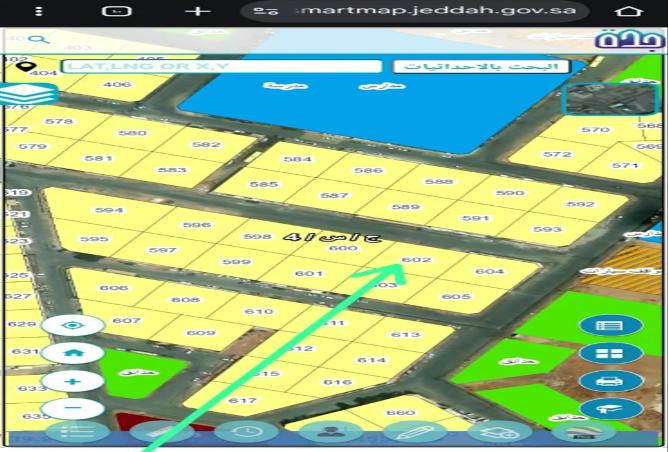
Task: Zoom out with the minus button
Action: click(x=72, y=408)
